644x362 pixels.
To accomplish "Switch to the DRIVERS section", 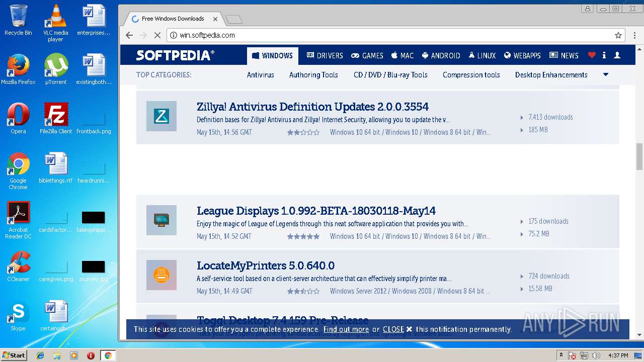I will pyautogui.click(x=325, y=55).
